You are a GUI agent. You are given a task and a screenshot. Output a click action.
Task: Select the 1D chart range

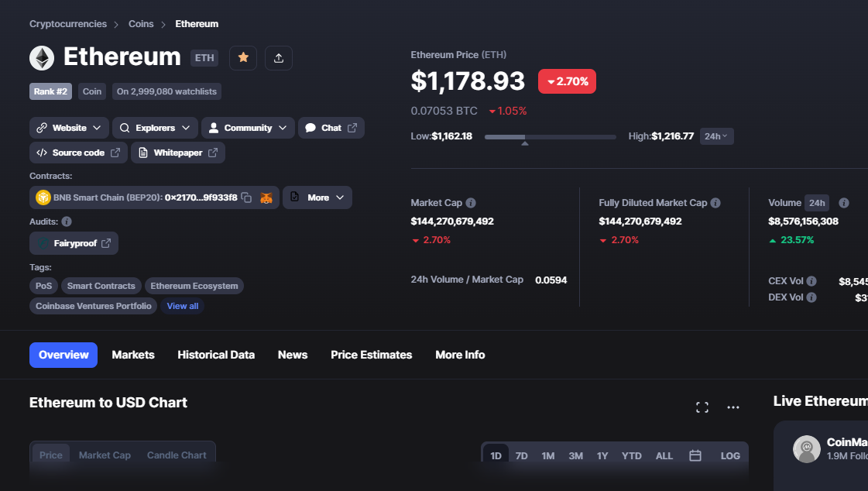(x=496, y=455)
